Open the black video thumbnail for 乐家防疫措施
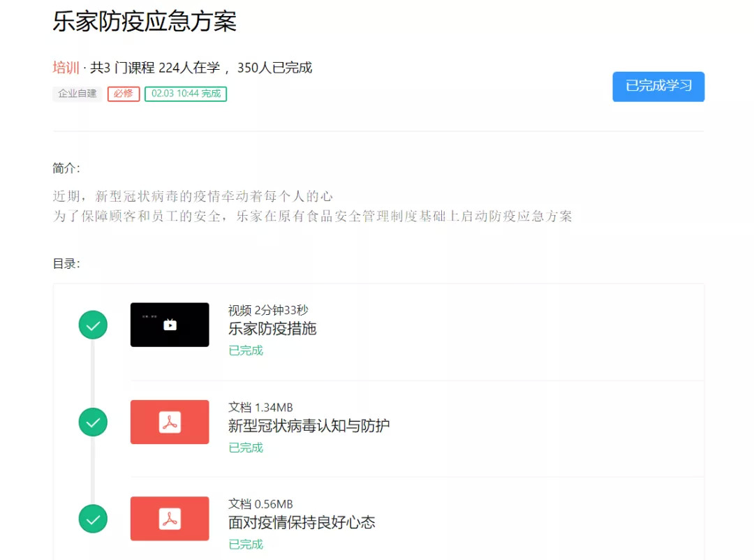The image size is (754, 560). (x=170, y=325)
